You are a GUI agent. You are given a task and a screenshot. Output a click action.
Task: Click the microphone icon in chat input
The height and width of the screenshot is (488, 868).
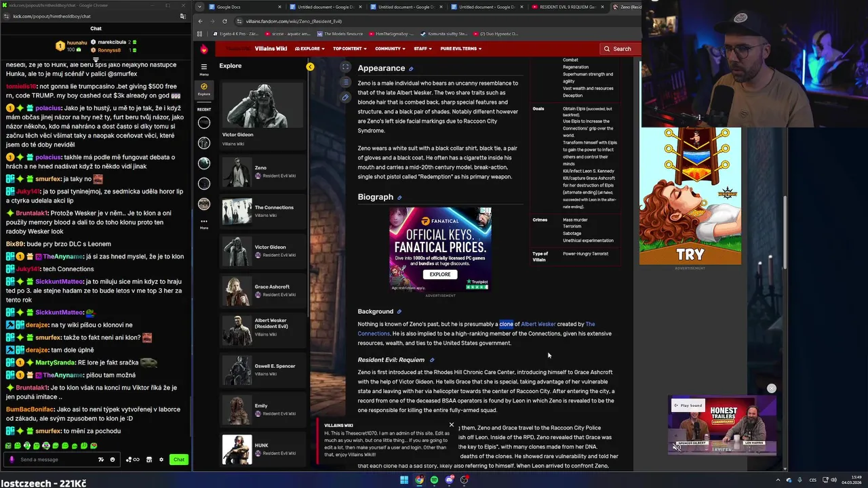(x=12, y=460)
